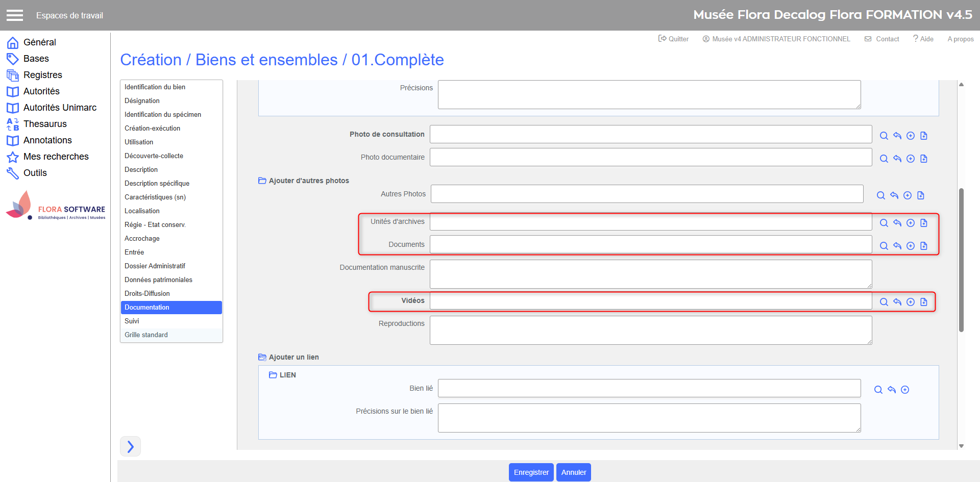Expand panel with the right chevron button
Image resolution: width=980 pixels, height=482 pixels.
tap(130, 446)
